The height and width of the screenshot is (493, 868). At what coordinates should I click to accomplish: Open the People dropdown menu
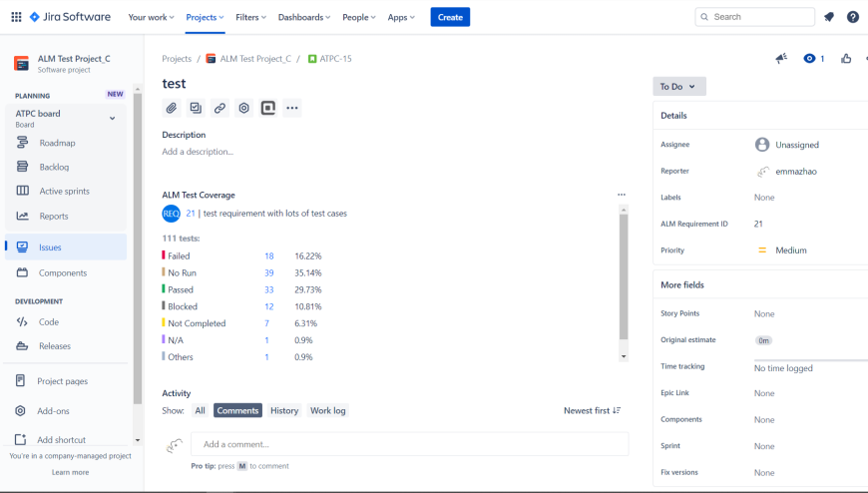point(359,17)
